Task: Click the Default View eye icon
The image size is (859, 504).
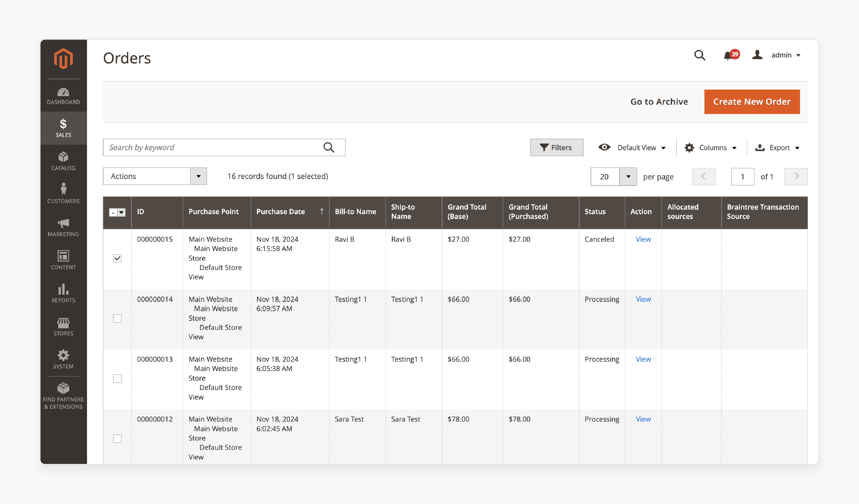Action: [604, 147]
